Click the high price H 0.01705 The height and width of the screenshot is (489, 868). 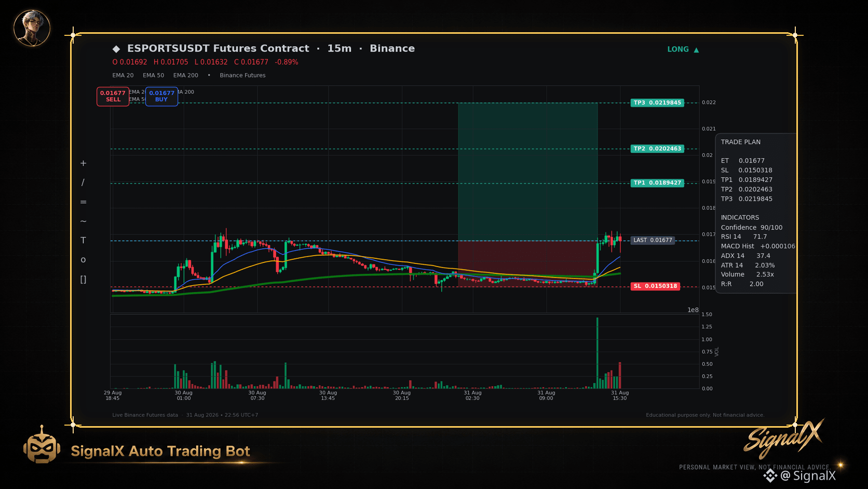pyautogui.click(x=171, y=62)
